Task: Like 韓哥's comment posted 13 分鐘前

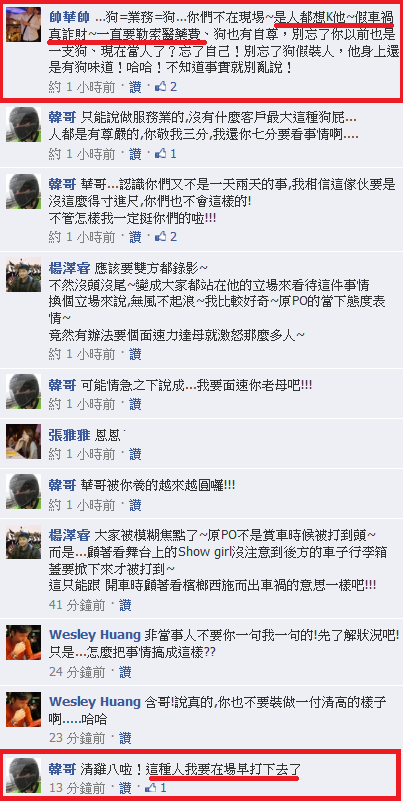Action: coord(125,787)
